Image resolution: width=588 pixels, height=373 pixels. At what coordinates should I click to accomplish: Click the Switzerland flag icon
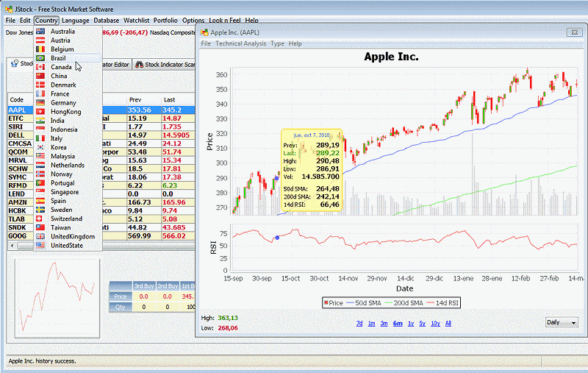point(39,219)
